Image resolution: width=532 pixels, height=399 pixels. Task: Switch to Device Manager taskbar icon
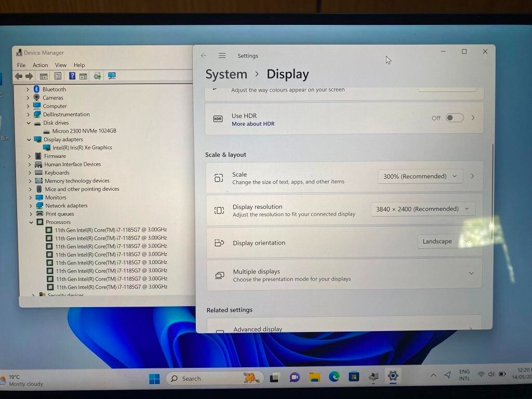374,377
